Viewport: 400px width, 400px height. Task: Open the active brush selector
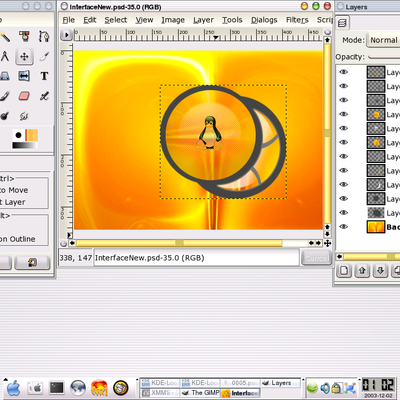[18, 135]
